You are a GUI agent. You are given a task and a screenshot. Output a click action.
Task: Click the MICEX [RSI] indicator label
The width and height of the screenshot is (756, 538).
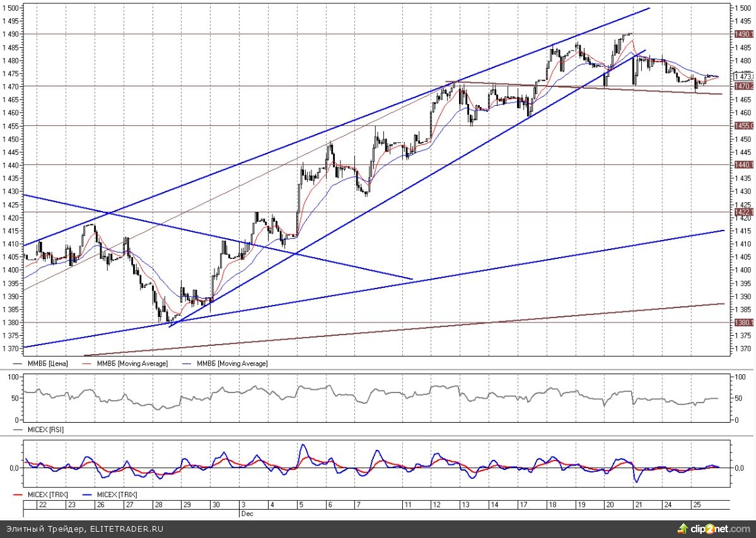pos(44,429)
